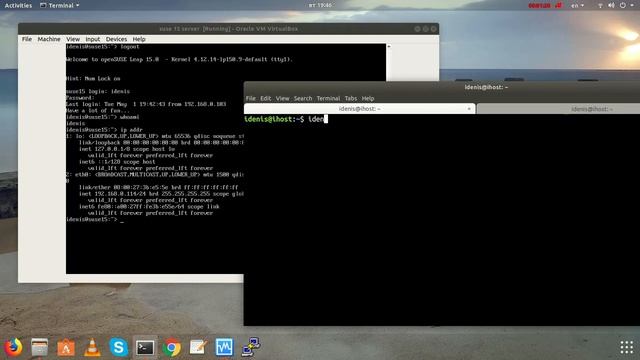Viewport: 640px width, 360px height.
Task: Open Edit menu in terminal window
Action: click(266, 98)
